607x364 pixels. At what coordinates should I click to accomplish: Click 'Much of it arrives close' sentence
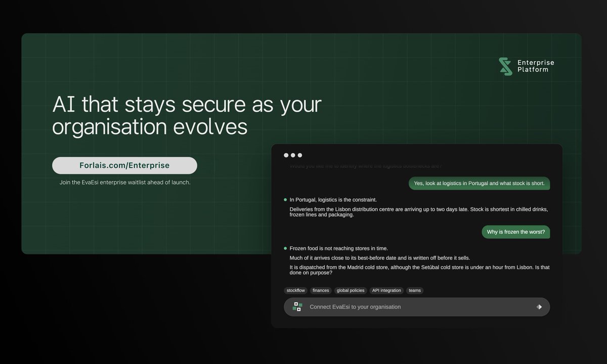click(x=380, y=258)
